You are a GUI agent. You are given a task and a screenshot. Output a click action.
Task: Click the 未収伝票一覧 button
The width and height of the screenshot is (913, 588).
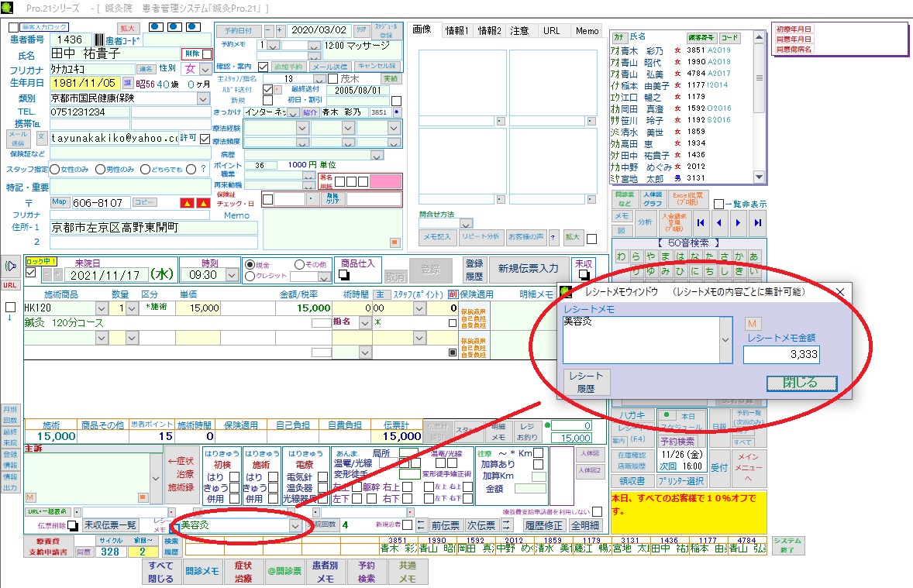pyautogui.click(x=110, y=525)
